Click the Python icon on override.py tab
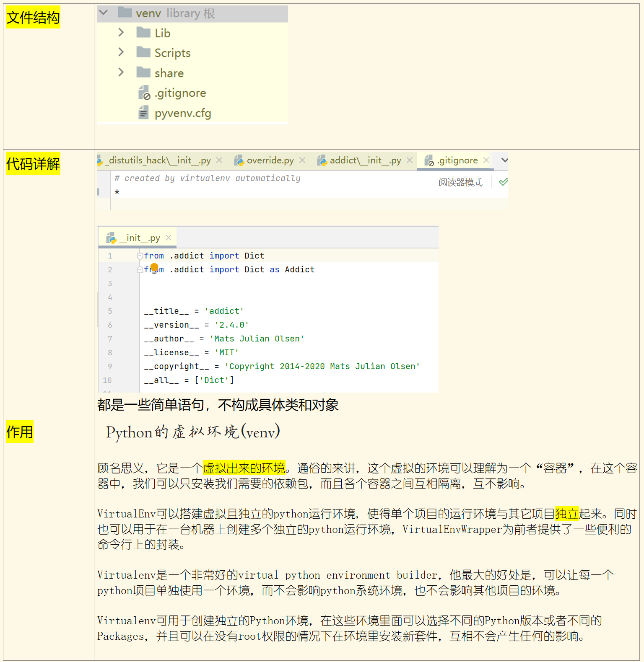Screen dimensions: 644x662 (x=239, y=160)
